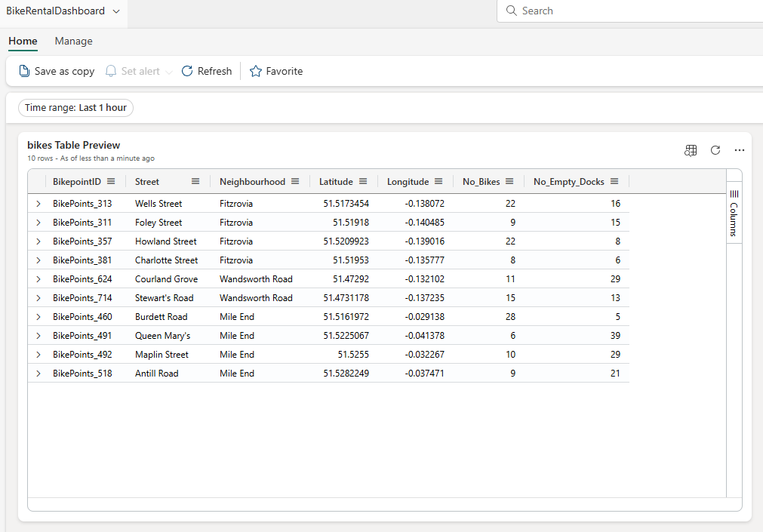Open the tile more options ellipsis

pyautogui.click(x=740, y=150)
